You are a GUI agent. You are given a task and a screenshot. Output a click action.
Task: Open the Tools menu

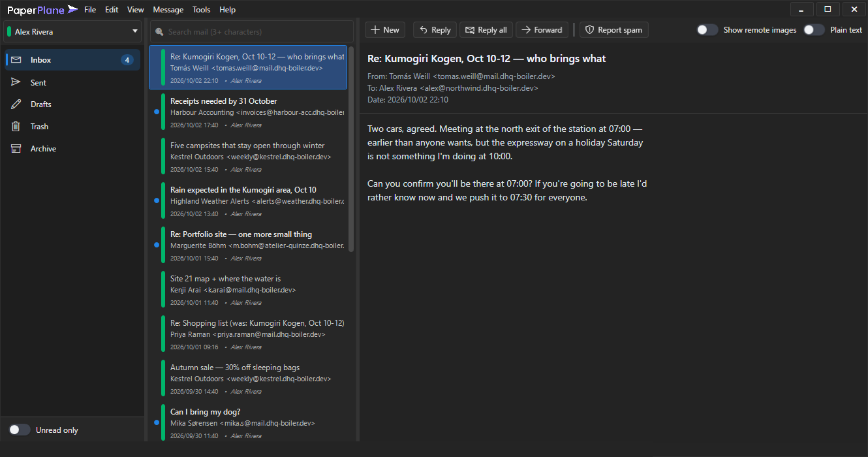(x=202, y=10)
